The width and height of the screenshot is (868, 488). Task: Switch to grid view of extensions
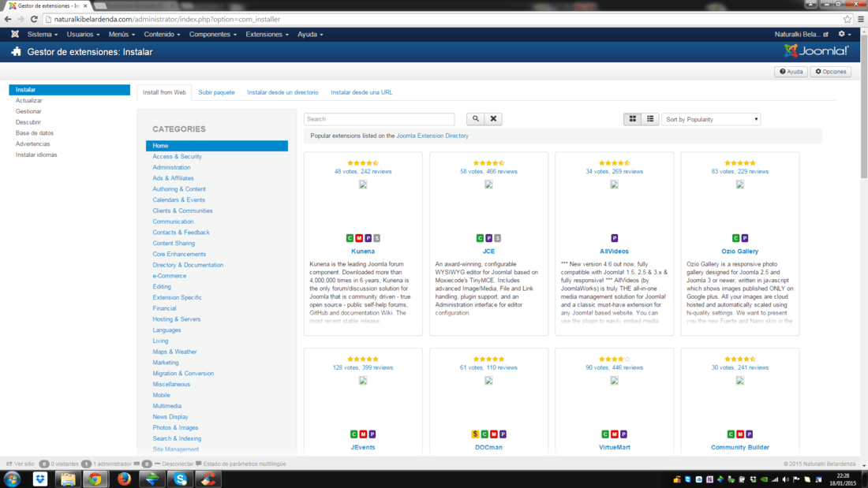tap(633, 119)
